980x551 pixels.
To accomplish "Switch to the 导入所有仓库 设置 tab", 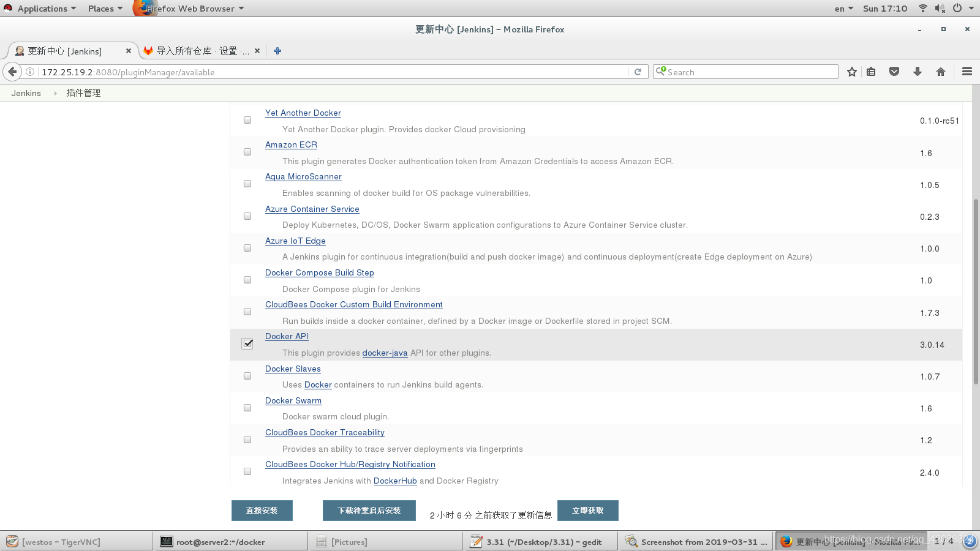I will [x=202, y=51].
